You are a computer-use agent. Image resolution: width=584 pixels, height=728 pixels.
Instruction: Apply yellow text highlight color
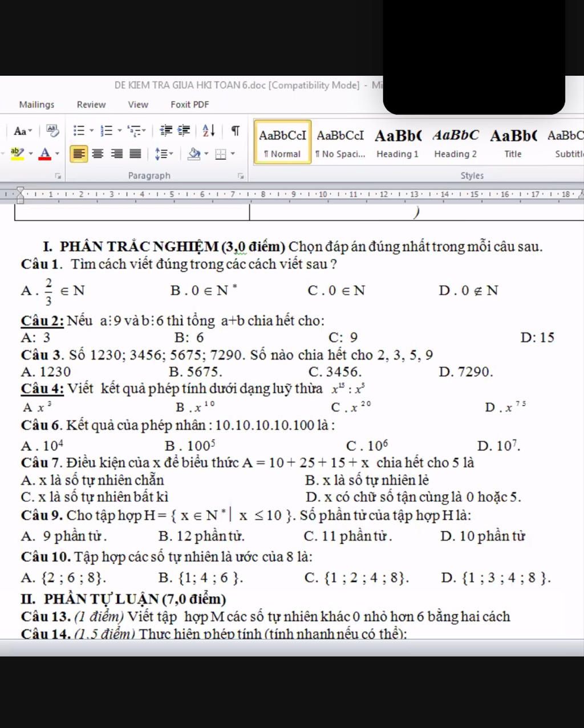coord(17,153)
